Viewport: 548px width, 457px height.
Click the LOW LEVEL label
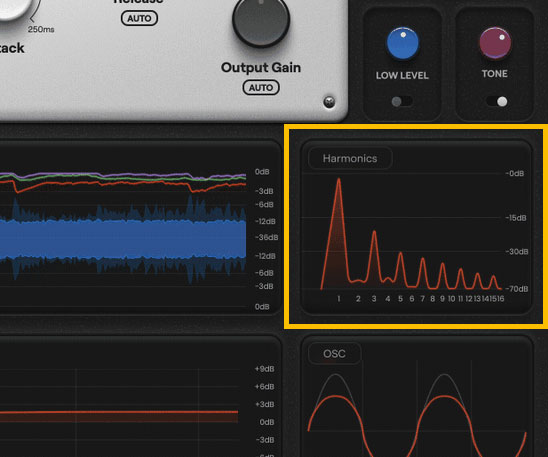click(402, 75)
